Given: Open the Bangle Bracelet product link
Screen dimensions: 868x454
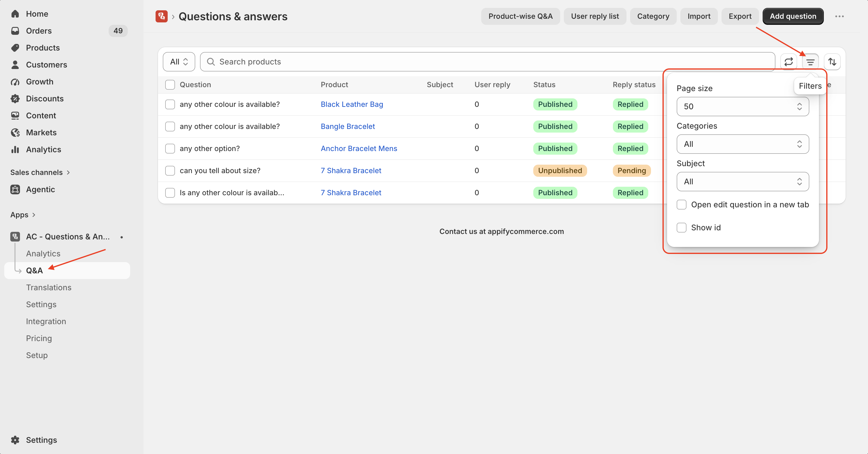Looking at the screenshot, I should point(348,127).
